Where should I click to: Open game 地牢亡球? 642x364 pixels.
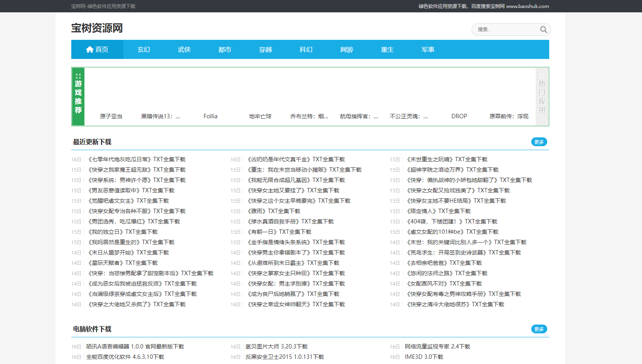point(260,116)
